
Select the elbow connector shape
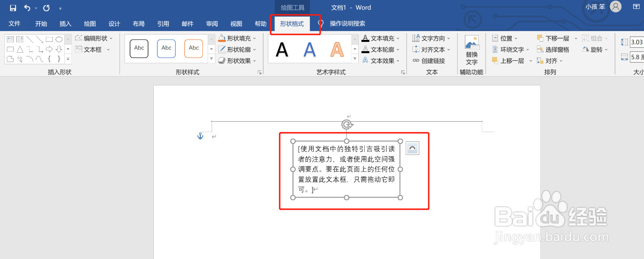coord(30,49)
